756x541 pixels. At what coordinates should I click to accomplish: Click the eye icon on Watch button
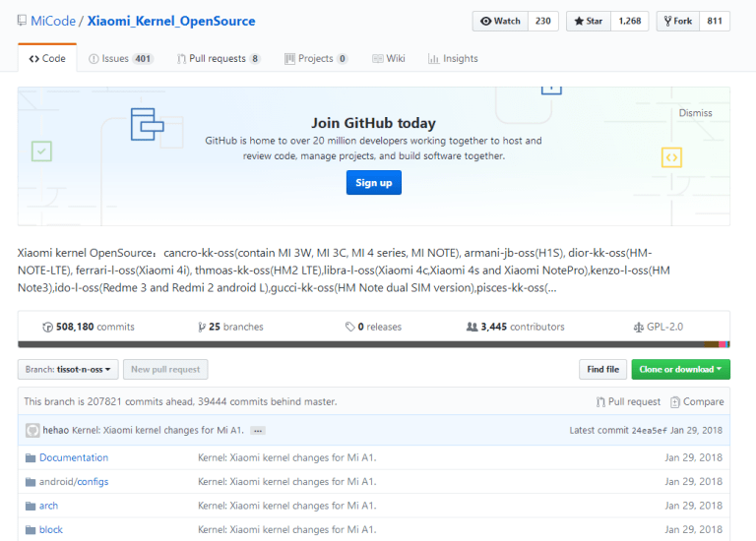pyautogui.click(x=485, y=22)
